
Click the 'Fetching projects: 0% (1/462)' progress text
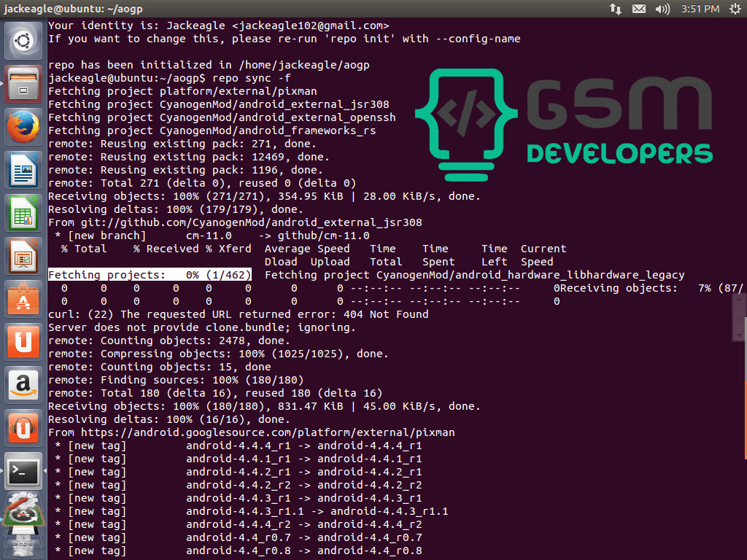[149, 275]
